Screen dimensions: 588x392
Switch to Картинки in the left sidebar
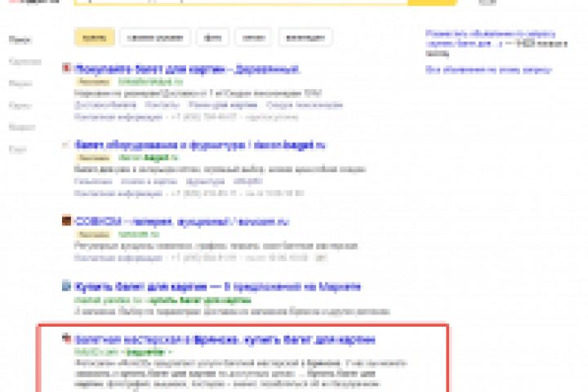point(24,61)
